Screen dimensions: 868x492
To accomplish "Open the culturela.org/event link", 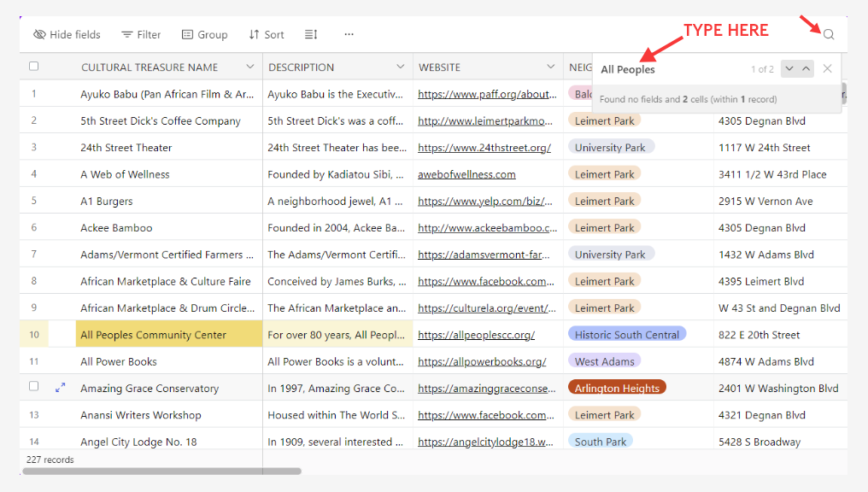I will point(487,307).
